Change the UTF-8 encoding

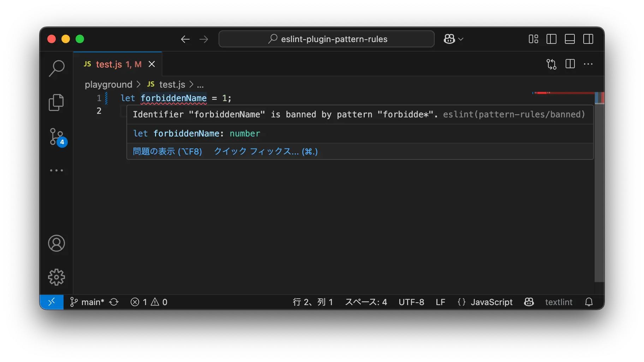[411, 302]
